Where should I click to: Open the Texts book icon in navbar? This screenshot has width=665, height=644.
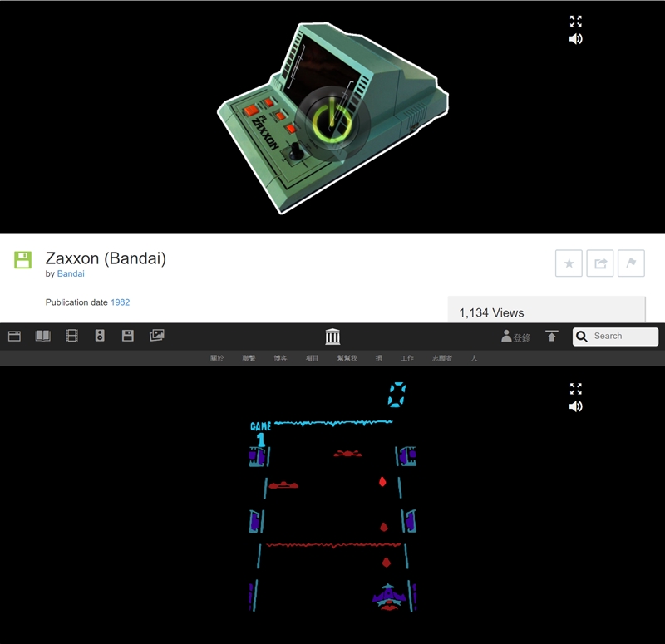tap(43, 337)
